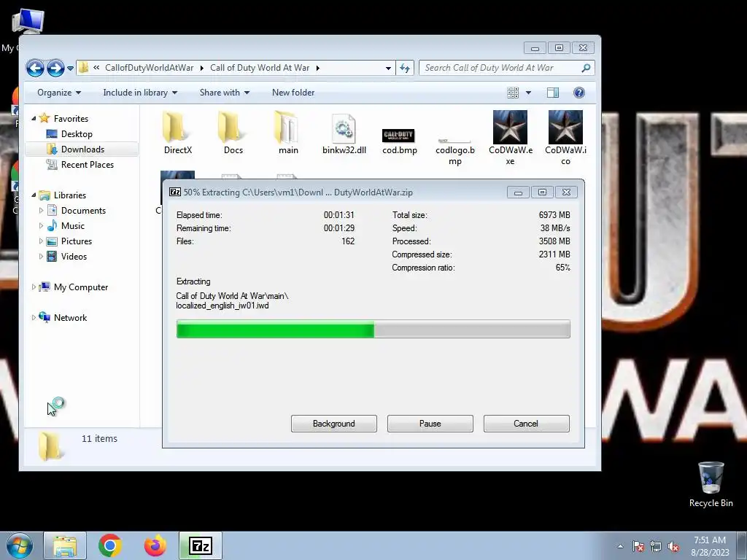This screenshot has height=560, width=747.
Task: Expand the Music library
Action: (x=41, y=226)
